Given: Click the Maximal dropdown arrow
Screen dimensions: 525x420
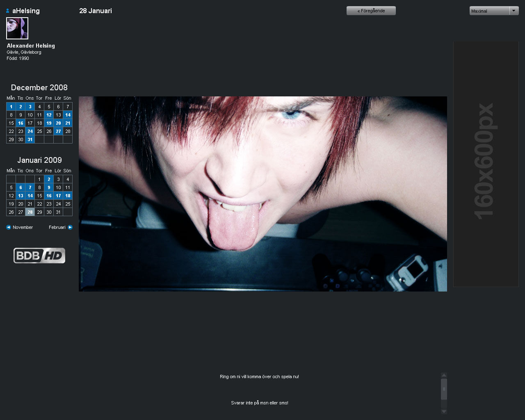Looking at the screenshot, I should 514,11.
